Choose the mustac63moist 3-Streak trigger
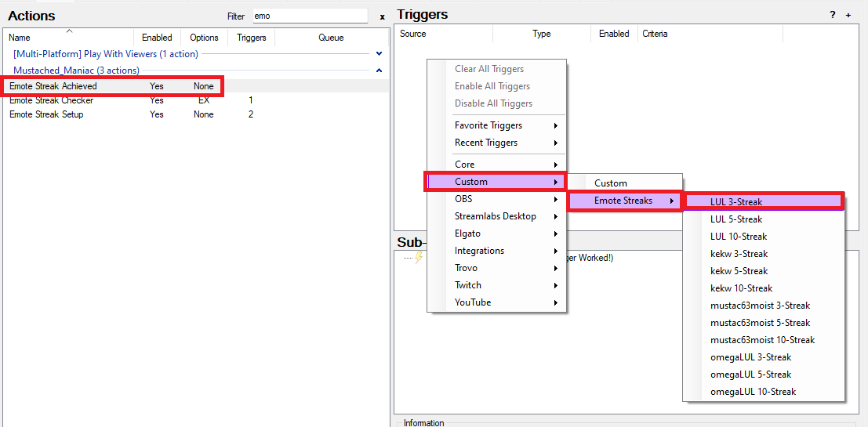The width and height of the screenshot is (868, 427). click(x=764, y=306)
